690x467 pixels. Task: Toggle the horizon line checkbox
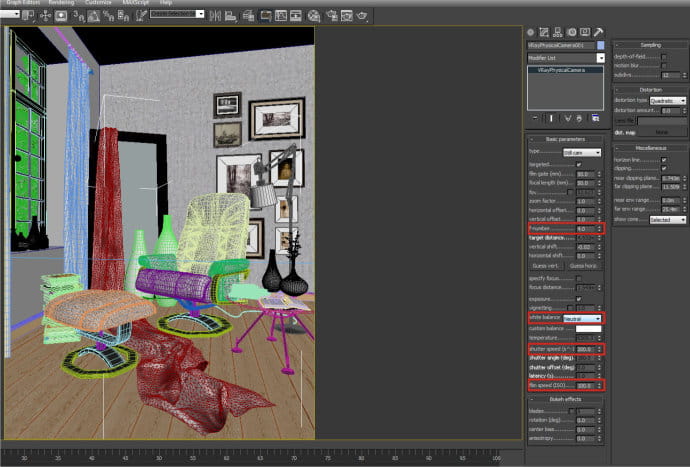(x=664, y=160)
